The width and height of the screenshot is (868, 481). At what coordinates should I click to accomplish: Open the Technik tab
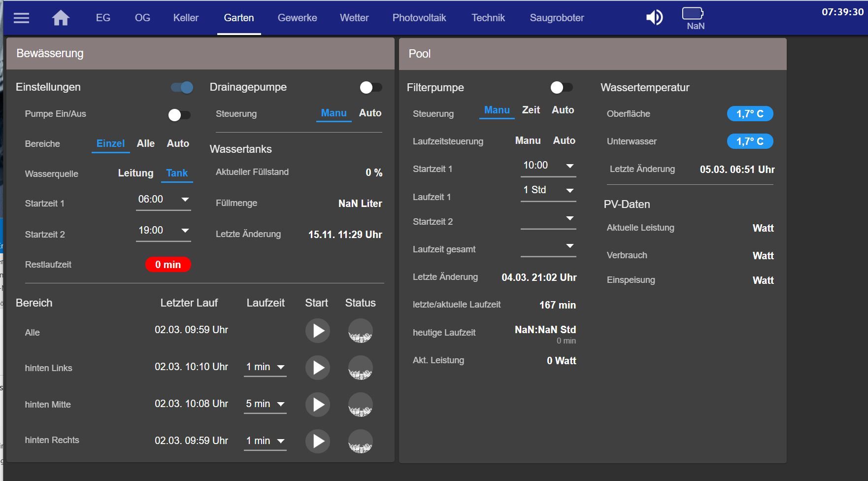point(488,18)
